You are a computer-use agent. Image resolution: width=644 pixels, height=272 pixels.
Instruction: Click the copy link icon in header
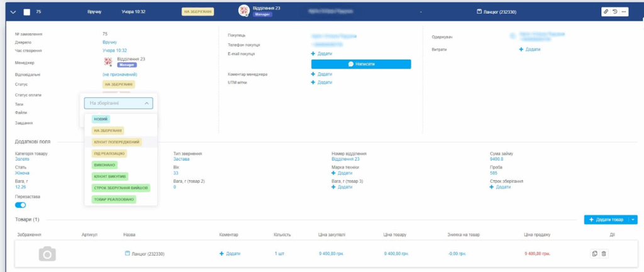606,12
